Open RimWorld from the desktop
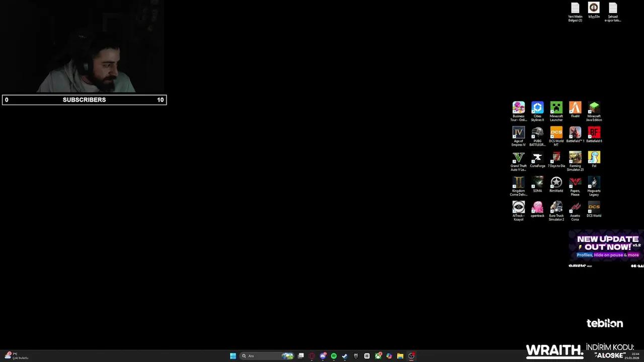Image resolution: width=644 pixels, height=362 pixels. click(x=556, y=183)
